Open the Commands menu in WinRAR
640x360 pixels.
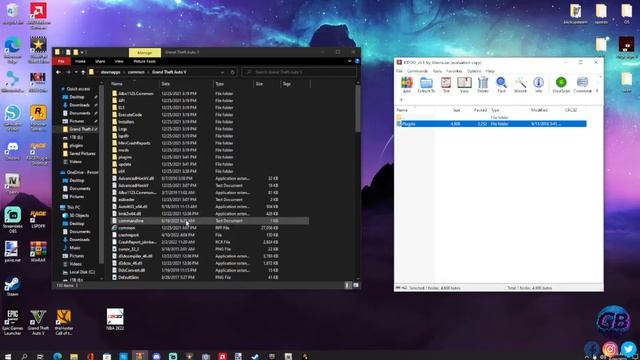click(x=417, y=71)
